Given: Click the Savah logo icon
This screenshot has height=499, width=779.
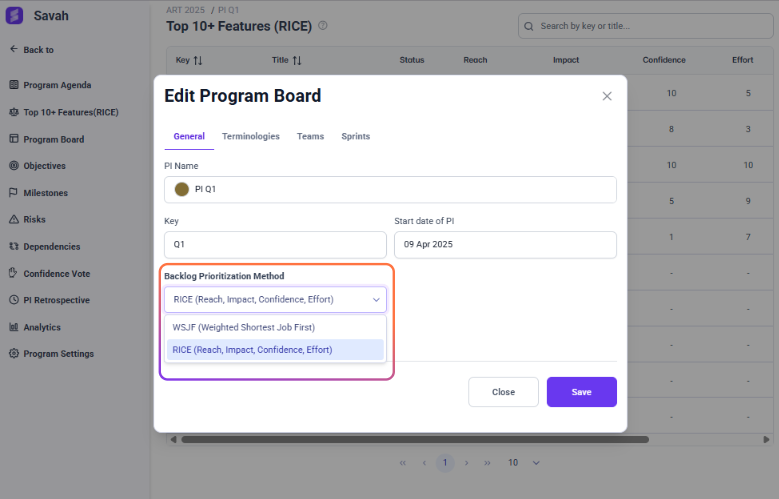Looking at the screenshot, I should pyautogui.click(x=15, y=16).
